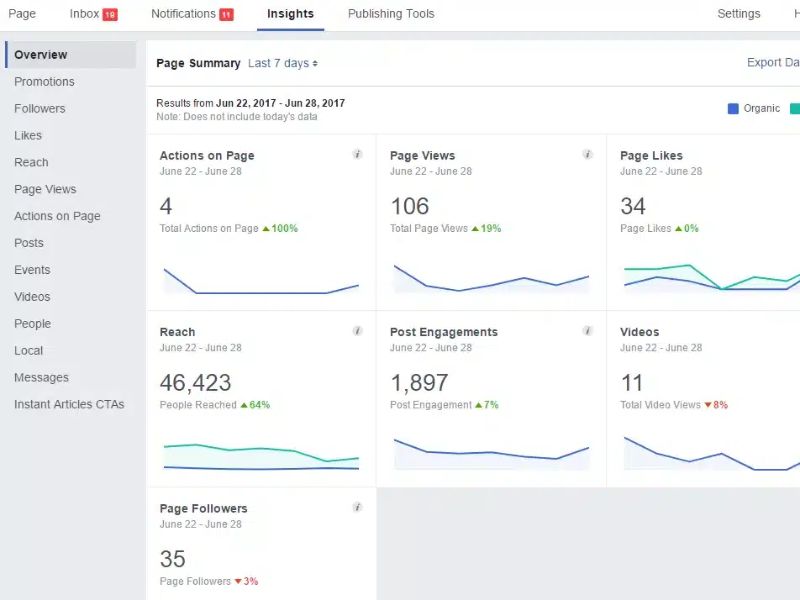Screen dimensions: 800x600
Task: Click the 106 Total Page Views value
Action: [x=410, y=206]
